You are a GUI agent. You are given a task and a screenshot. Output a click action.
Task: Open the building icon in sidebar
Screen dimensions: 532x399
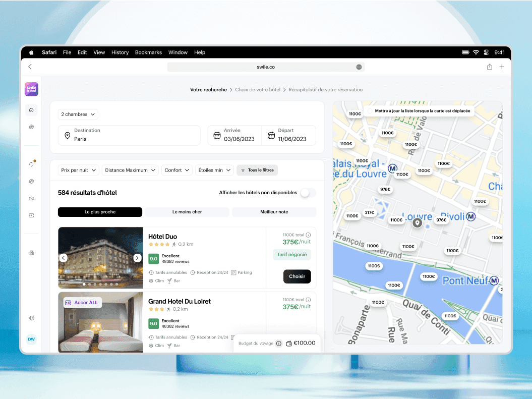click(31, 253)
